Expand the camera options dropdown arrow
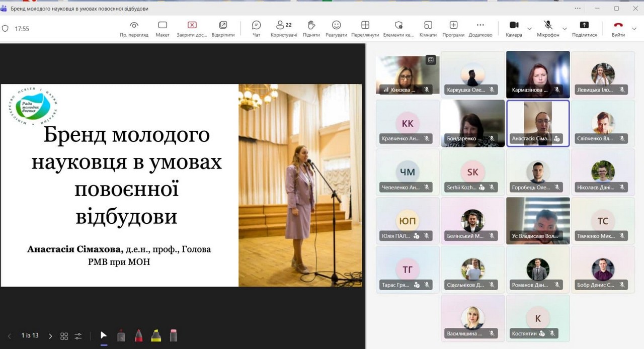This screenshot has height=349, width=644. [529, 29]
